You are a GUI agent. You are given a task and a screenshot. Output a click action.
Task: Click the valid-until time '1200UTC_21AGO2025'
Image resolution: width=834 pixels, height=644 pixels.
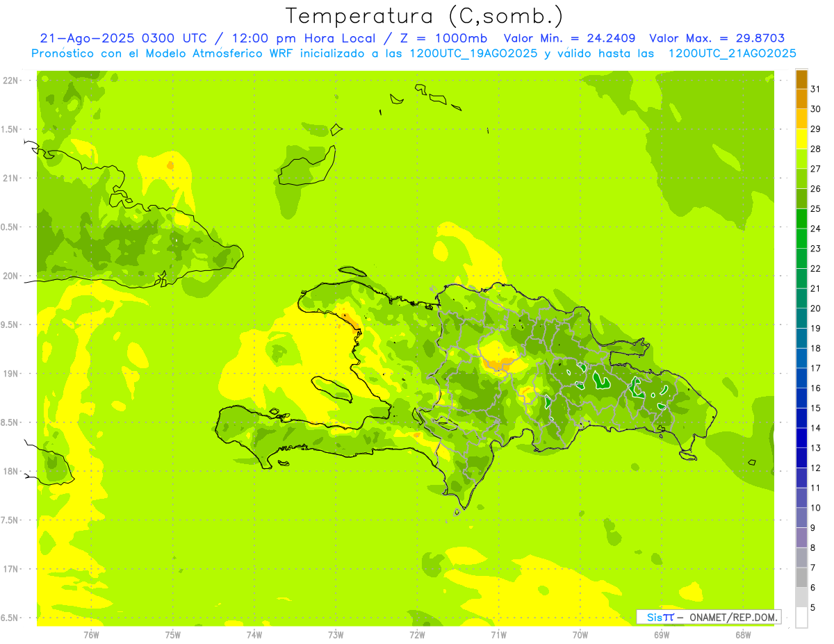pos(732,53)
